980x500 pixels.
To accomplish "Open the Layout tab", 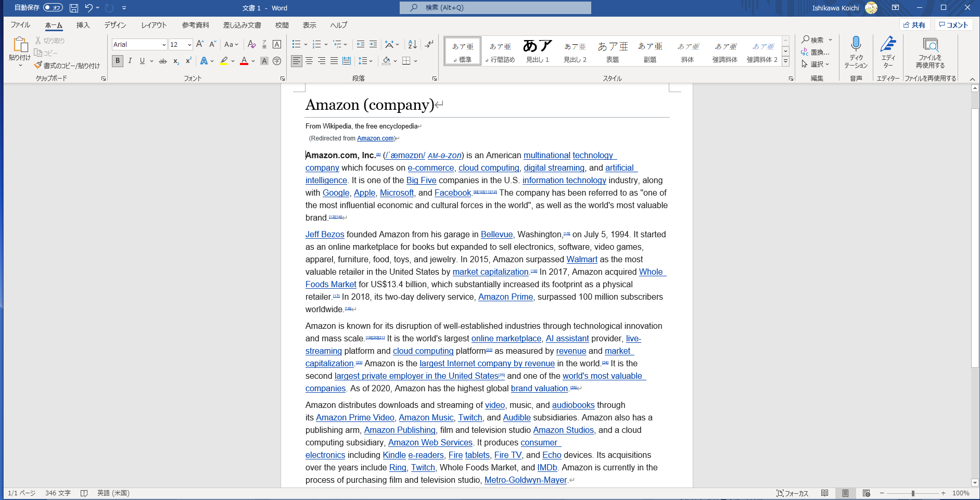I will tap(154, 25).
